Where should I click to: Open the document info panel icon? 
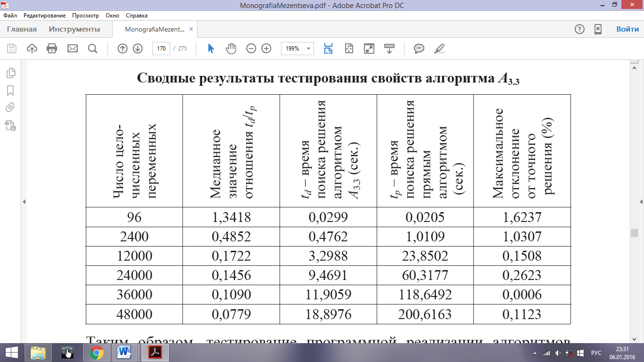click(x=10, y=125)
